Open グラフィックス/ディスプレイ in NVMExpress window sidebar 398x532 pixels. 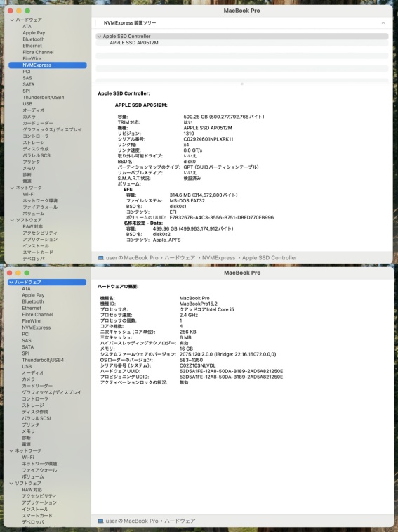pos(52,129)
